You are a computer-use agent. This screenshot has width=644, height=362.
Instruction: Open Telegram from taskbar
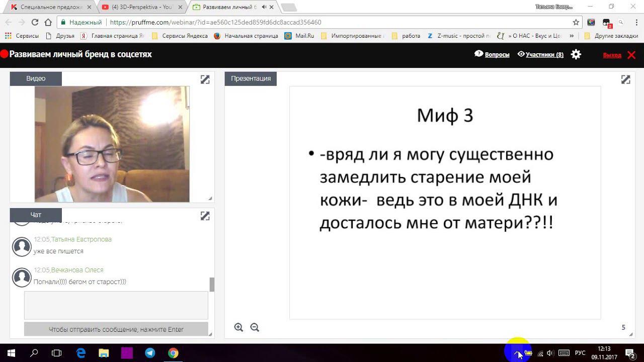pyautogui.click(x=150, y=353)
